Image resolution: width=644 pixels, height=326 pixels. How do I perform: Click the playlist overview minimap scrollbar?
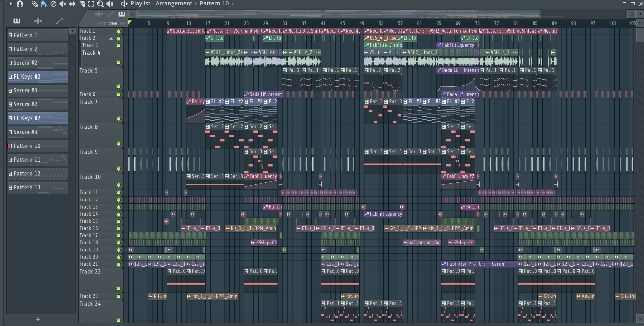[339, 14]
